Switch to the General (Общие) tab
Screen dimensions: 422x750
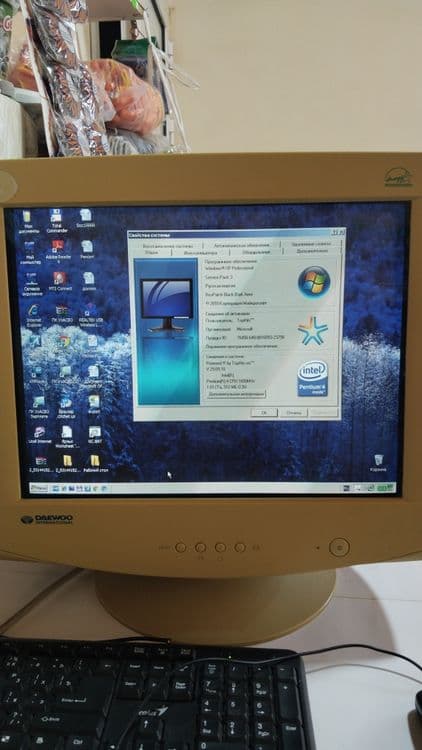click(151, 252)
